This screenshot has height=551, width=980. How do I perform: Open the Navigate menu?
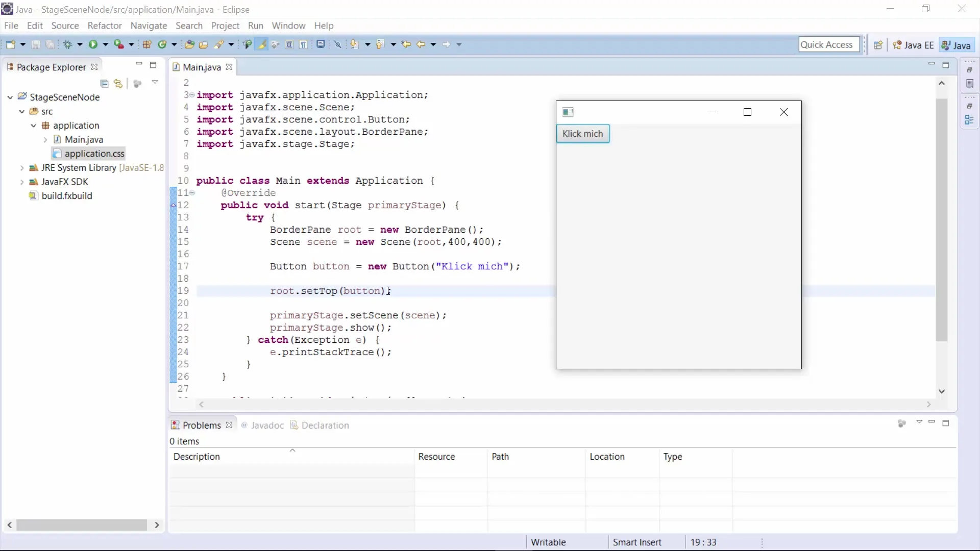(x=149, y=26)
